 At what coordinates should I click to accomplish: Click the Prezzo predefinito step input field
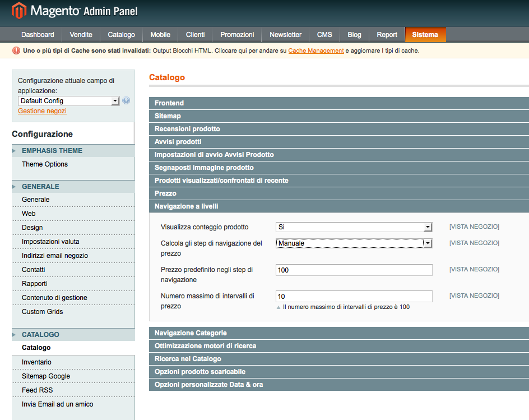[354, 270]
